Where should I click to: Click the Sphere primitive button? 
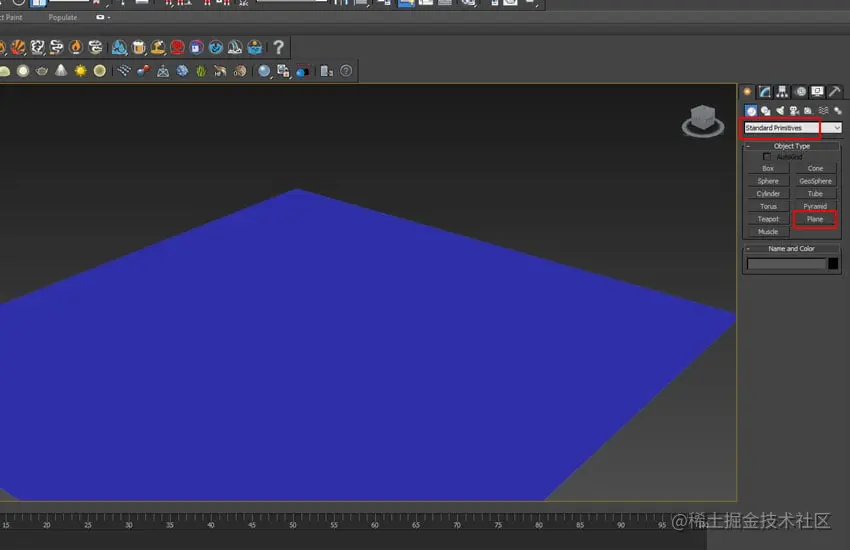768,181
